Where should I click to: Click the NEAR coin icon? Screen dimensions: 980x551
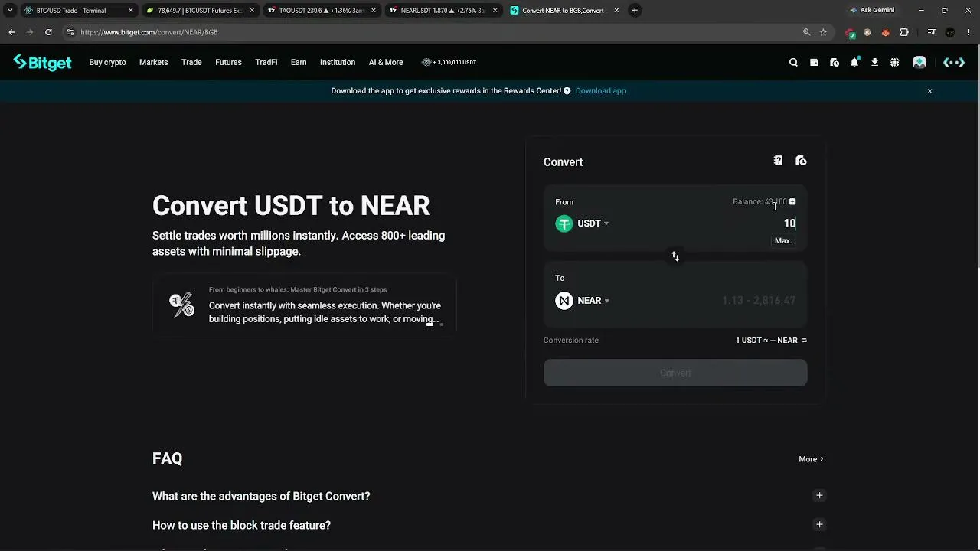click(x=564, y=301)
